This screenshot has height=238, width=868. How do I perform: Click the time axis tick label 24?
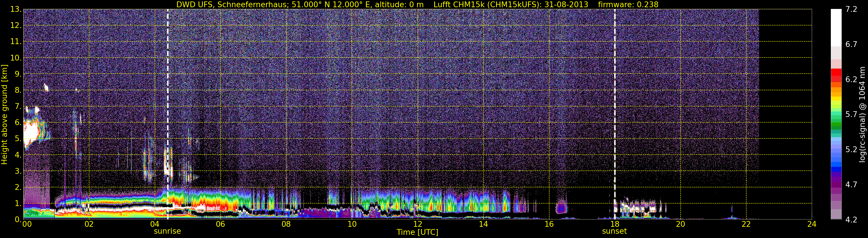812,224
